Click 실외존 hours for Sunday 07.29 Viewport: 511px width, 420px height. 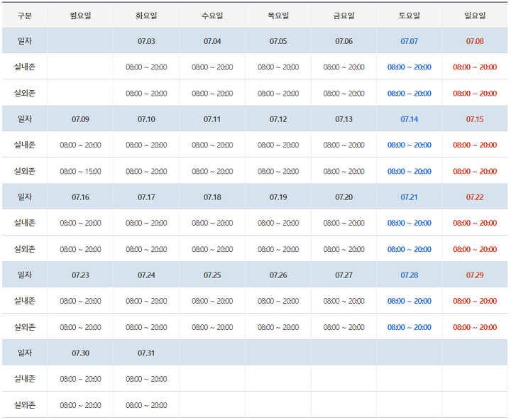pos(475,327)
